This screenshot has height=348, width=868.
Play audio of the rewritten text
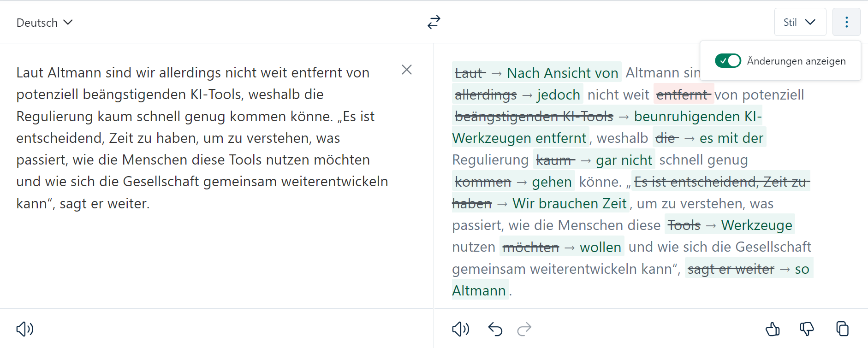(x=460, y=329)
